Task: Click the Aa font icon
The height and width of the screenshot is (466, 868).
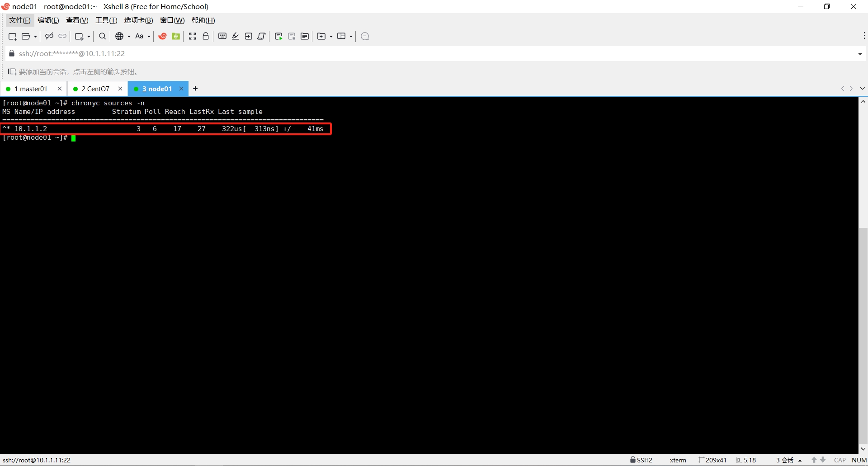Action: point(139,36)
